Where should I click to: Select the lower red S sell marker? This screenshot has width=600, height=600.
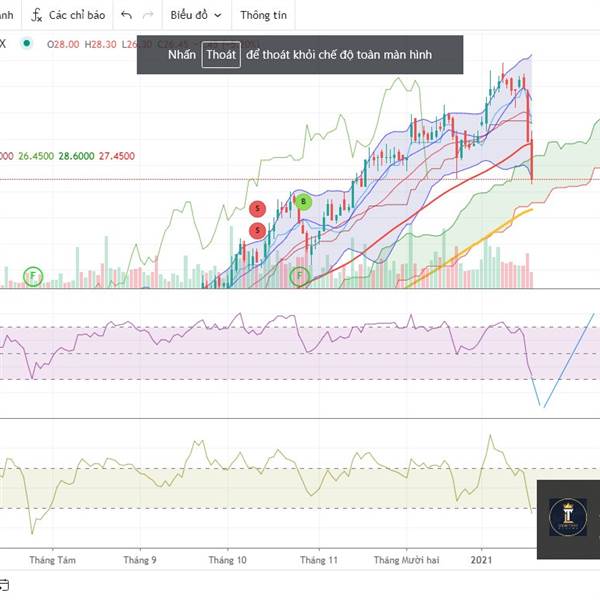point(258,230)
